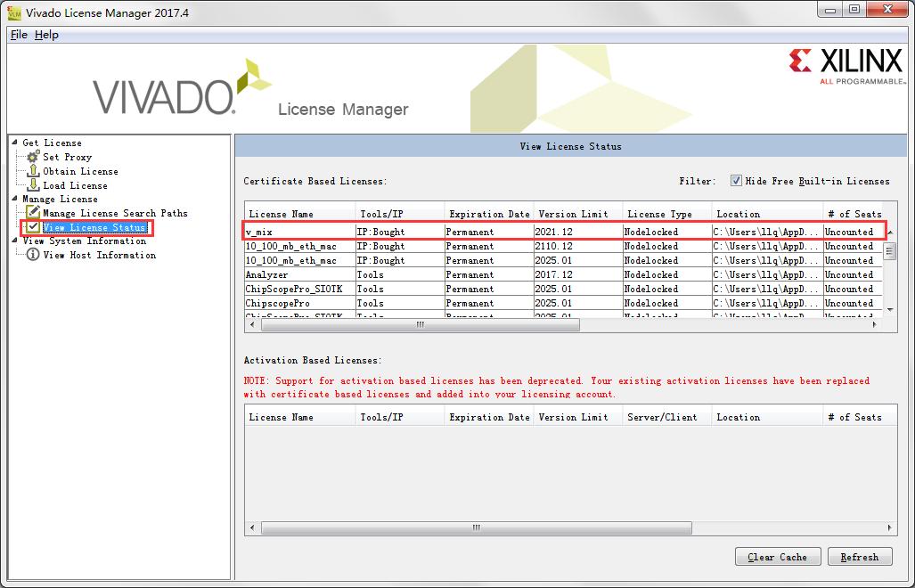915x588 pixels.
Task: Select the ChipscopePro license row
Action: click(x=564, y=303)
